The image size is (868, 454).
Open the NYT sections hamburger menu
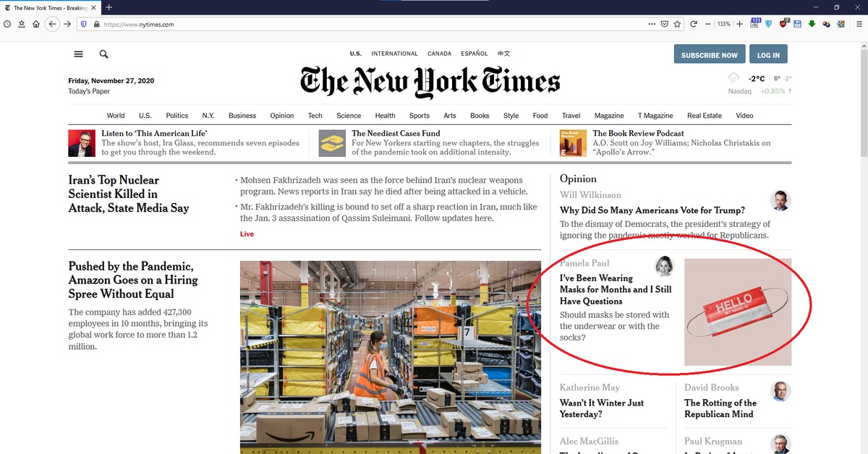click(78, 54)
